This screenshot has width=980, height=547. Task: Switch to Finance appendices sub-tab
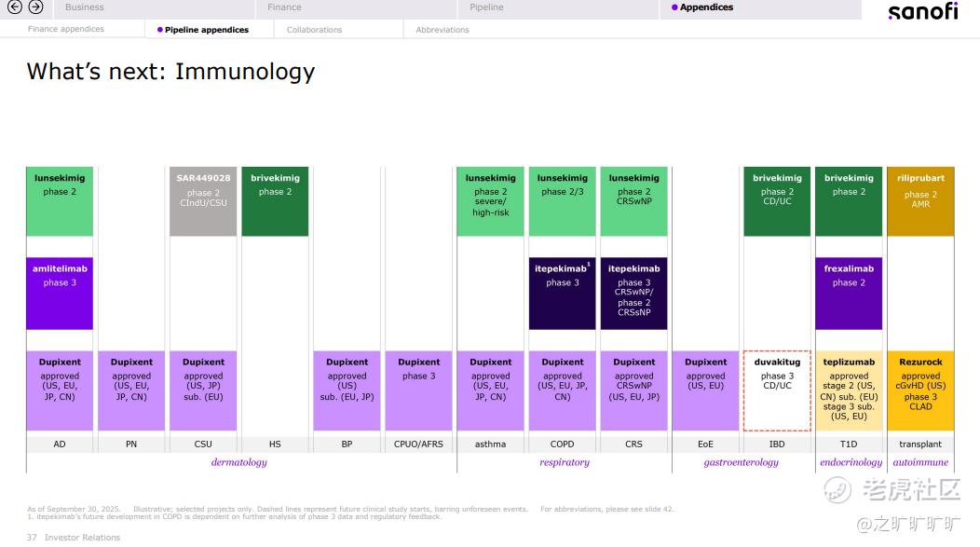pyautogui.click(x=65, y=29)
